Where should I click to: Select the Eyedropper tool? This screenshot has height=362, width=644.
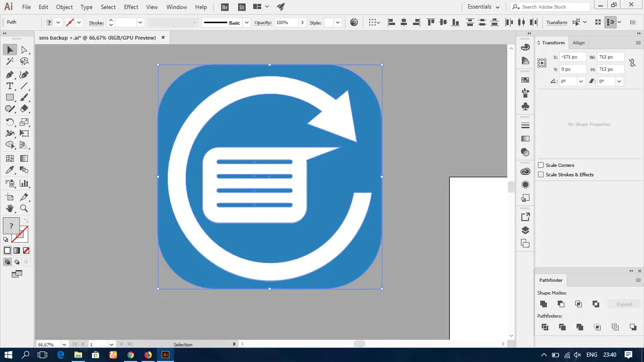pos(10,170)
